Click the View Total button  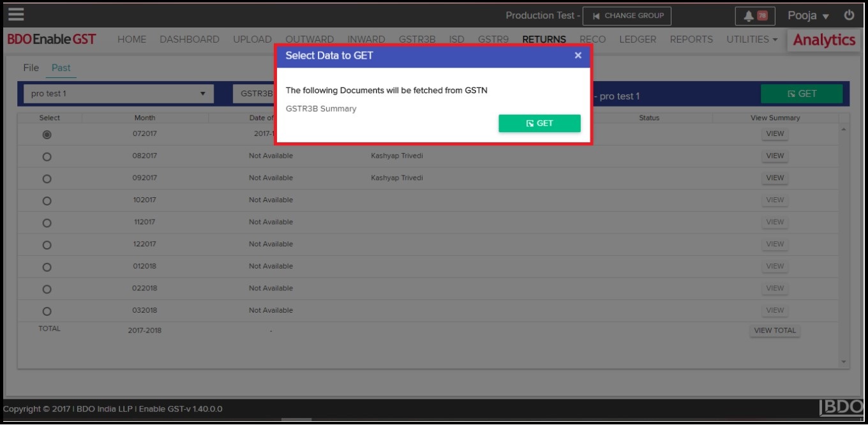tap(775, 331)
